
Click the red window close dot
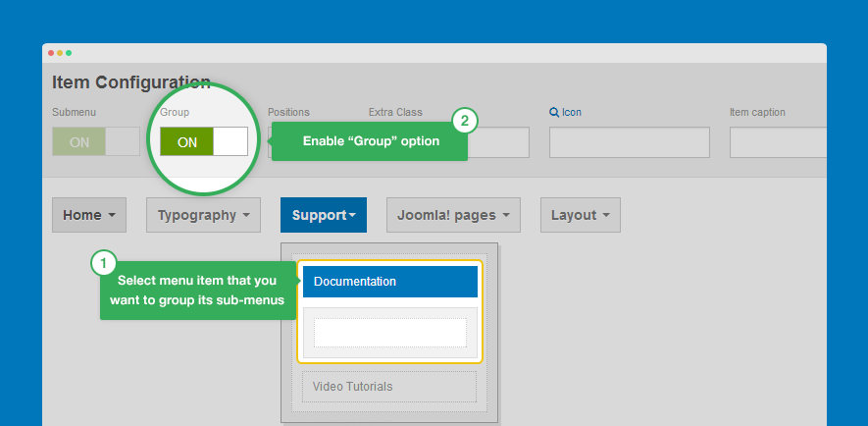point(51,52)
